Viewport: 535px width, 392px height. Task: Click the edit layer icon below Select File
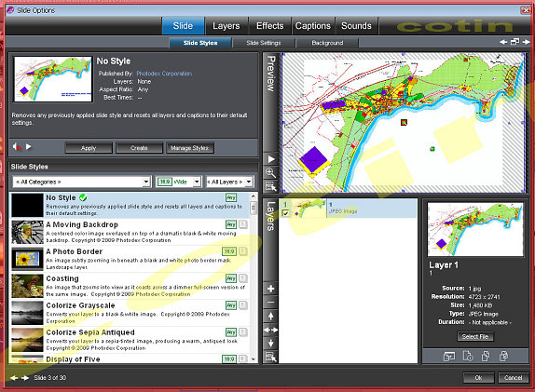(x=449, y=357)
